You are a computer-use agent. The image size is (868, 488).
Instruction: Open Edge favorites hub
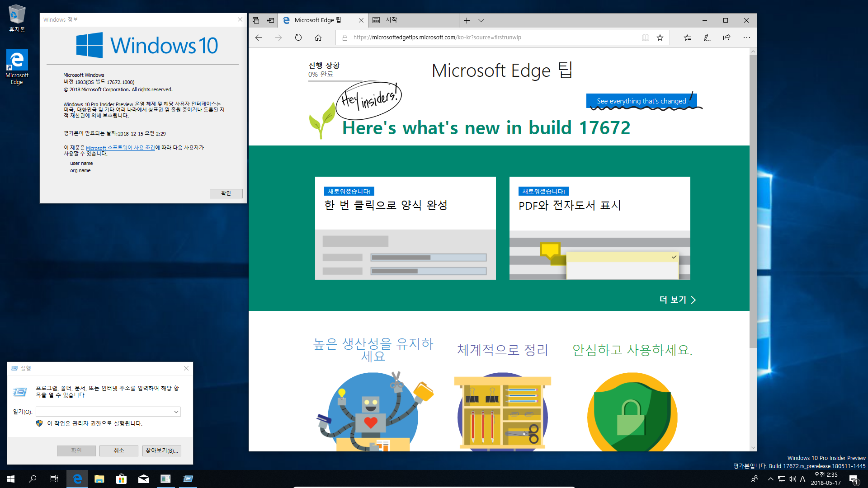click(687, 38)
